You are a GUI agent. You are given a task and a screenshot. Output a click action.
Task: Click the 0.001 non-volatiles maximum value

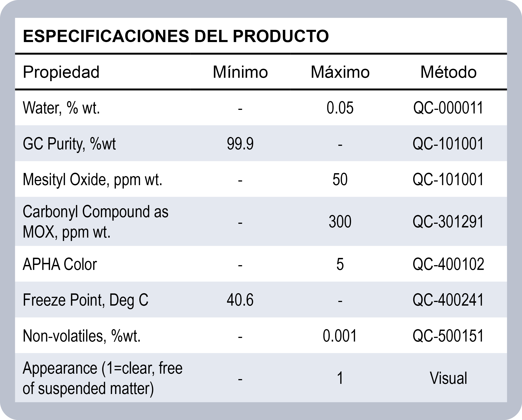[x=340, y=335]
